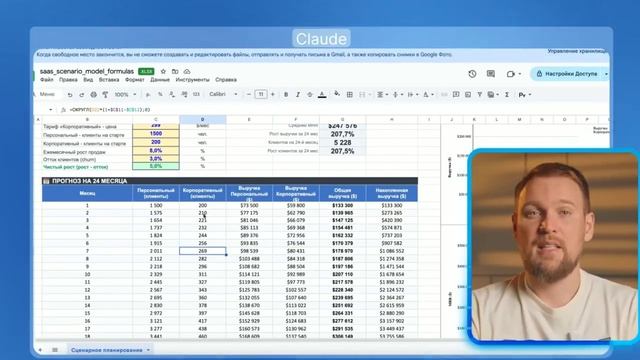Format cell as currency
Screen dimensions: 640x360
point(148,95)
